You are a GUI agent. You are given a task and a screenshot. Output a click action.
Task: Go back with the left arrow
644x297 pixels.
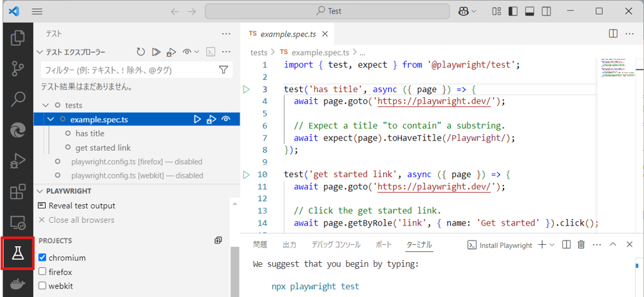coord(175,12)
